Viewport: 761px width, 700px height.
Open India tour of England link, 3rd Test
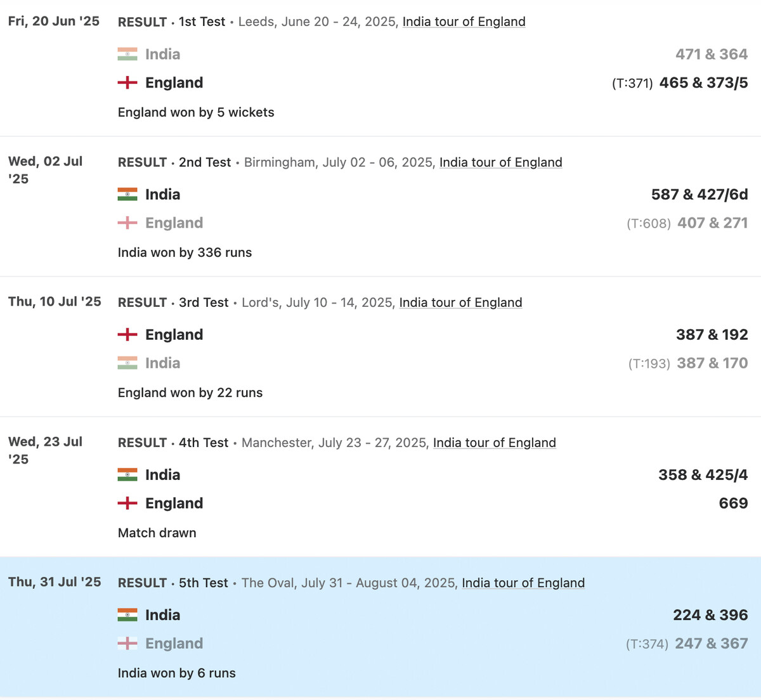pyautogui.click(x=461, y=302)
